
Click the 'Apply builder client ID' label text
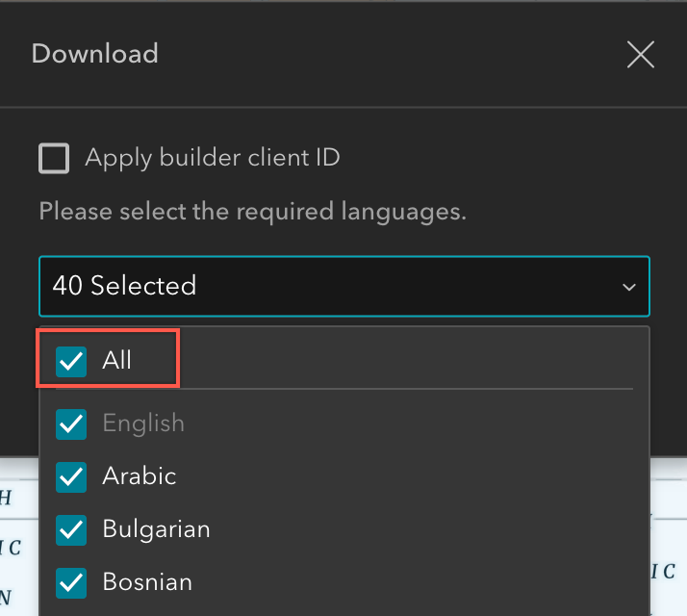coord(213,158)
